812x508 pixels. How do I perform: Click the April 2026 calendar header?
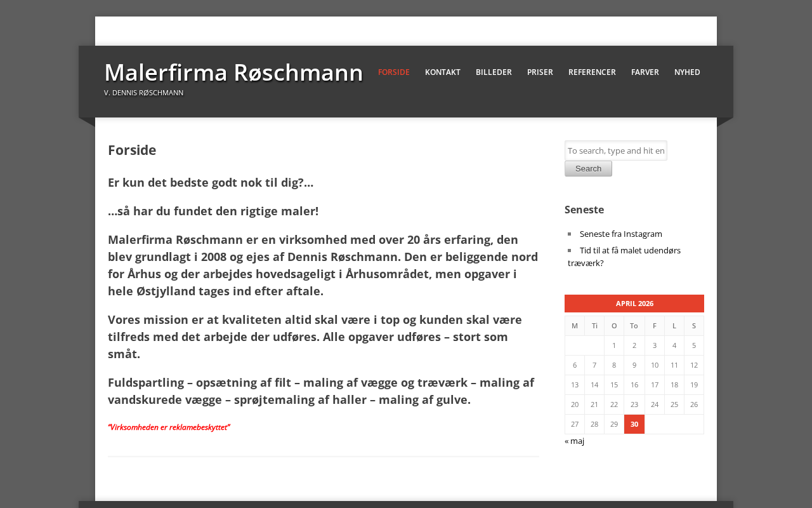click(x=634, y=304)
